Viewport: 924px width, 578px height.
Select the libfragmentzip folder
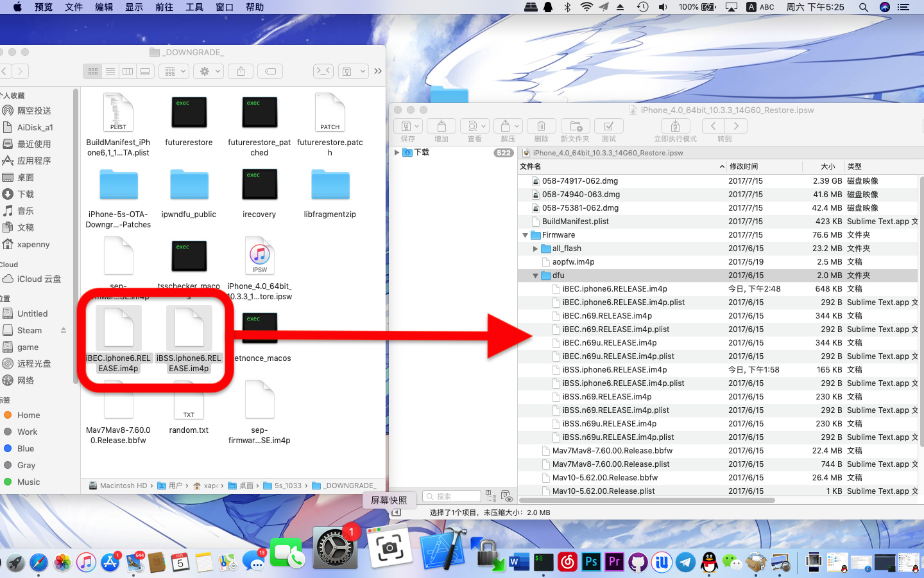(330, 193)
